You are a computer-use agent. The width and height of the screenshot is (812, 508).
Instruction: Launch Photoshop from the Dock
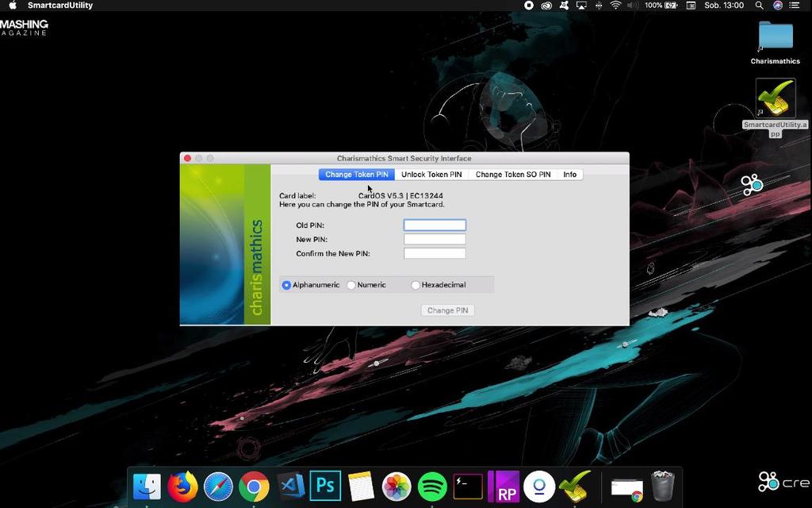[x=325, y=486]
